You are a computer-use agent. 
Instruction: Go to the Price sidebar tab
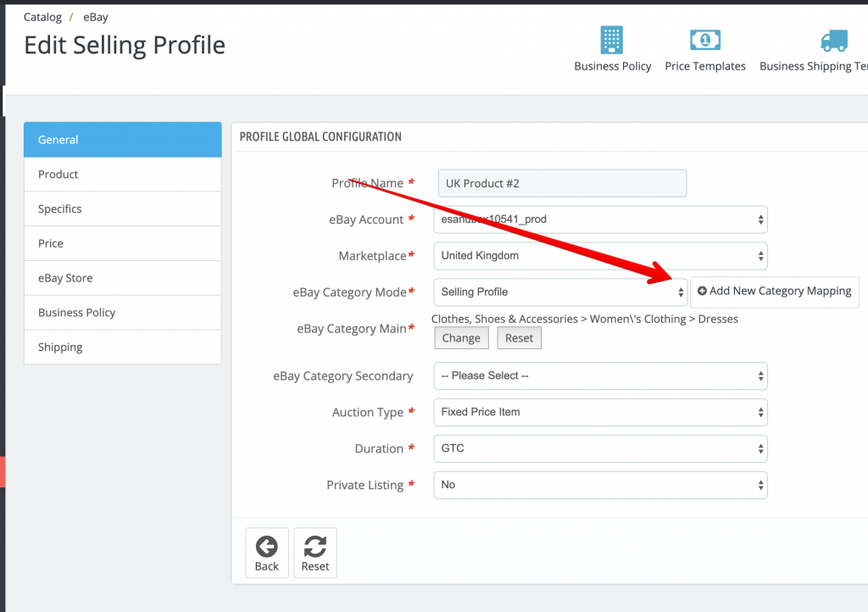122,243
